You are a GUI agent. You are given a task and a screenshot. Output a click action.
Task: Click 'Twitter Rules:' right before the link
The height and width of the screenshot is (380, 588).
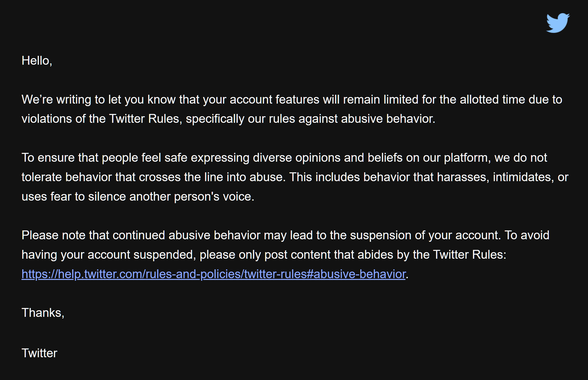click(470, 255)
